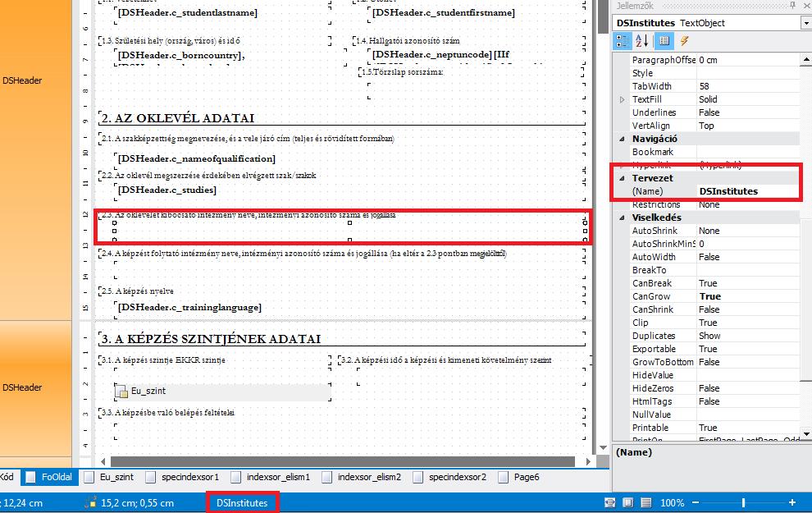The image size is (812, 513).
Task: Open the indexsor_elism1 page tab
Action: click(x=271, y=477)
